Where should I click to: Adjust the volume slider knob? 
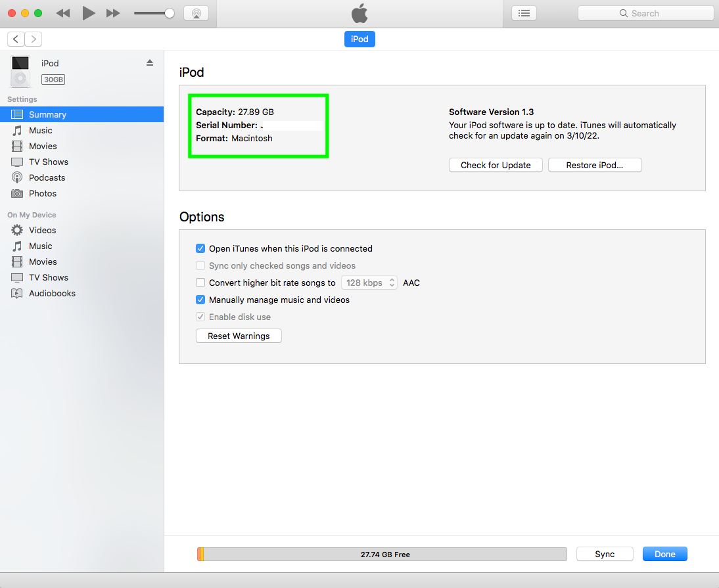(x=169, y=13)
